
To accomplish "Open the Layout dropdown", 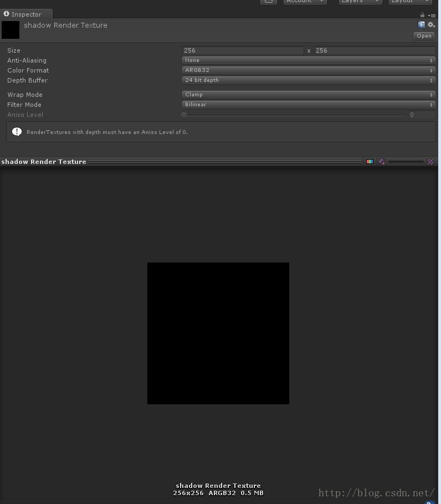I will click(411, 2).
